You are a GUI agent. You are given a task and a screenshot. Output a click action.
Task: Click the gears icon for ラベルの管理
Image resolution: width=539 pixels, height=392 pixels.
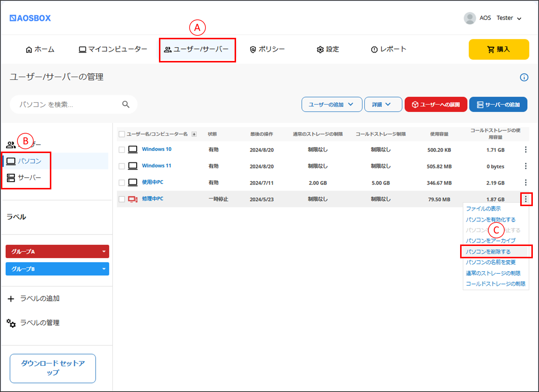(x=11, y=323)
